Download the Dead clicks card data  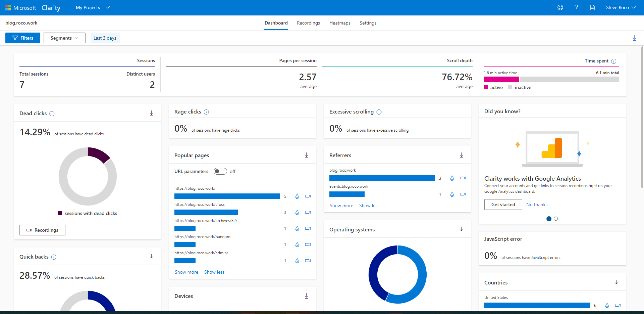(151, 113)
